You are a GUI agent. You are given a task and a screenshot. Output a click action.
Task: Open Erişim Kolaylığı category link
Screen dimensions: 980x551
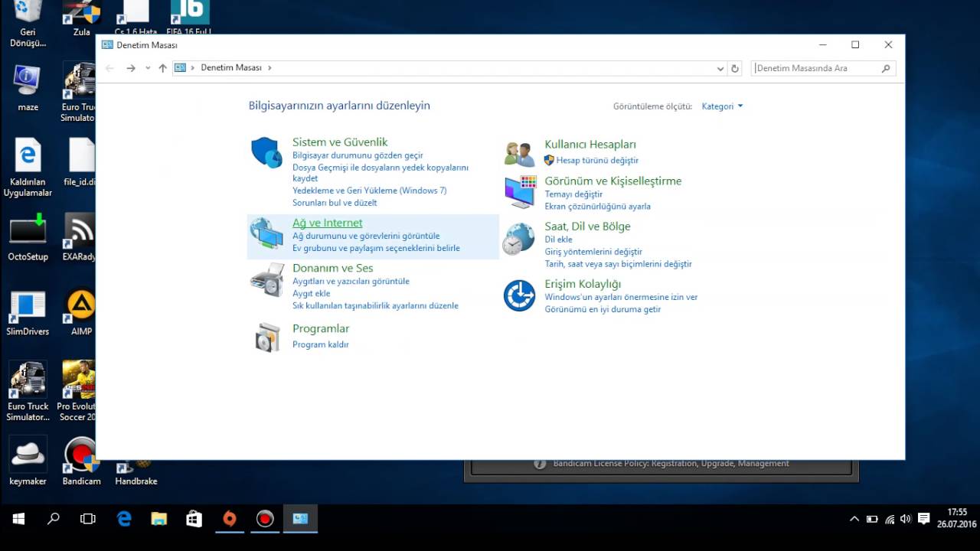click(583, 284)
